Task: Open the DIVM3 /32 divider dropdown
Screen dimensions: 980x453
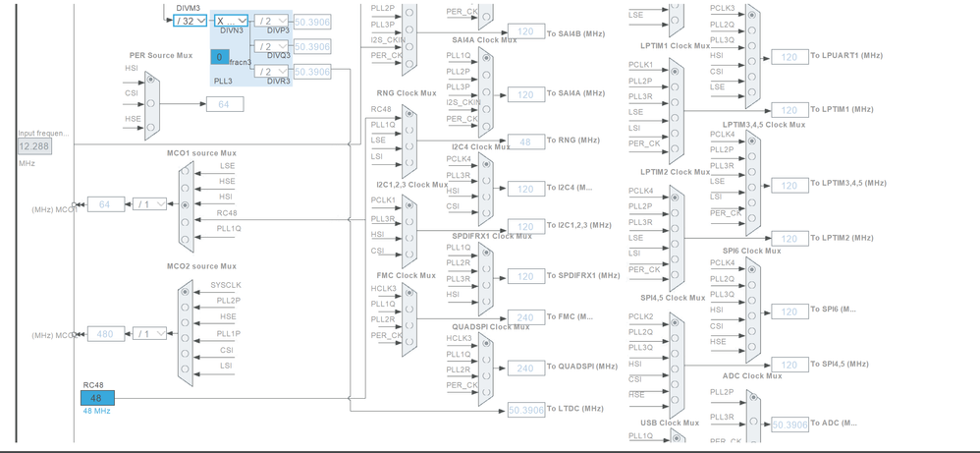Action: 190,21
